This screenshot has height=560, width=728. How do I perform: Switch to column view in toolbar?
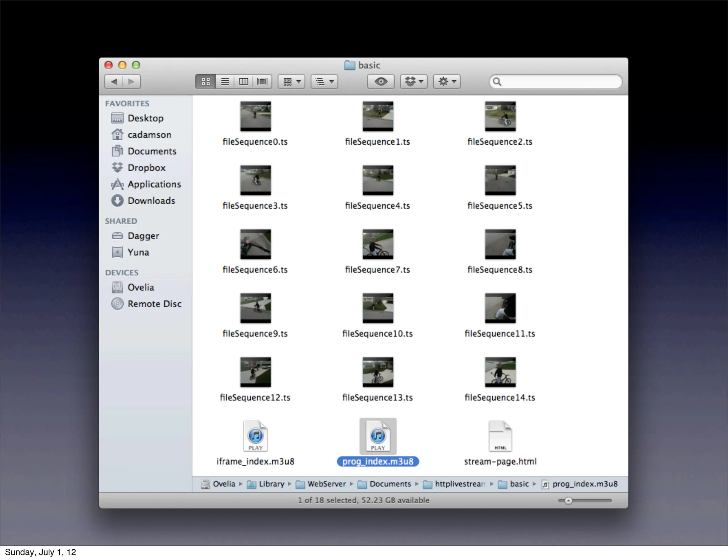pos(243,82)
